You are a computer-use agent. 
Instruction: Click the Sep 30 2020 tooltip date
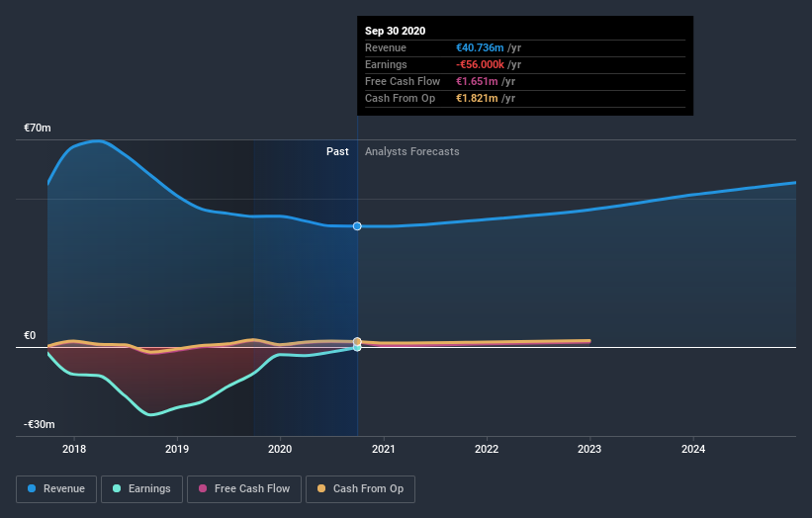[x=396, y=31]
